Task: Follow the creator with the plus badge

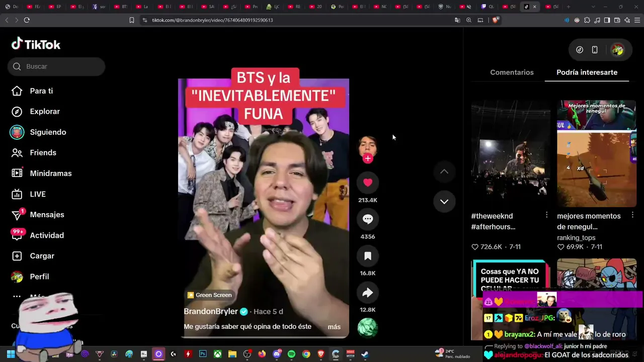Action: point(368,158)
